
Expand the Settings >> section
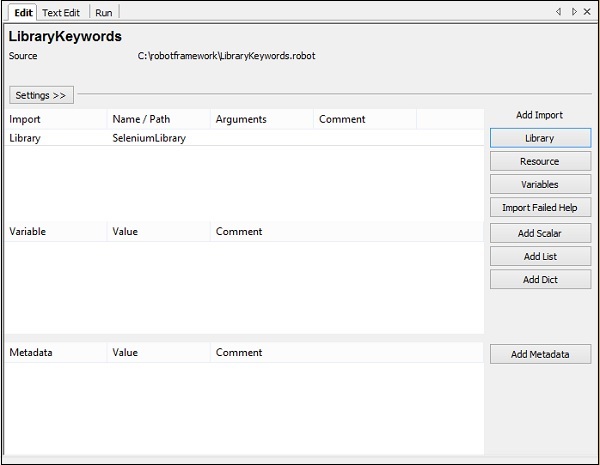point(40,95)
